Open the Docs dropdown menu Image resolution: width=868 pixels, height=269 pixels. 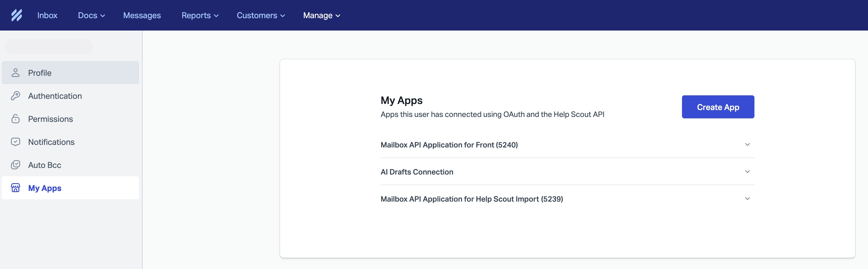[91, 16]
